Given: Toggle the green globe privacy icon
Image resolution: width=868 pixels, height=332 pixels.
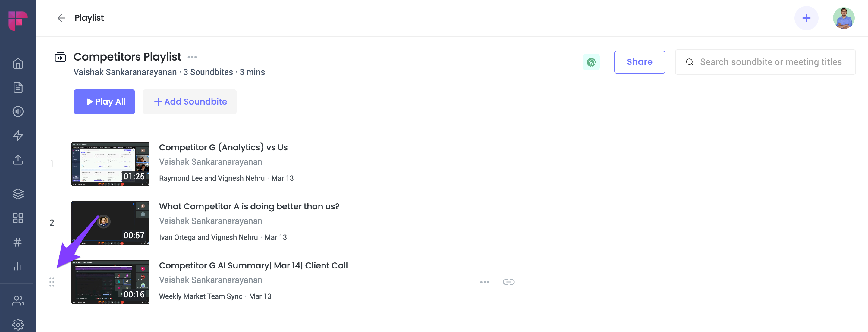Looking at the screenshot, I should [x=591, y=62].
